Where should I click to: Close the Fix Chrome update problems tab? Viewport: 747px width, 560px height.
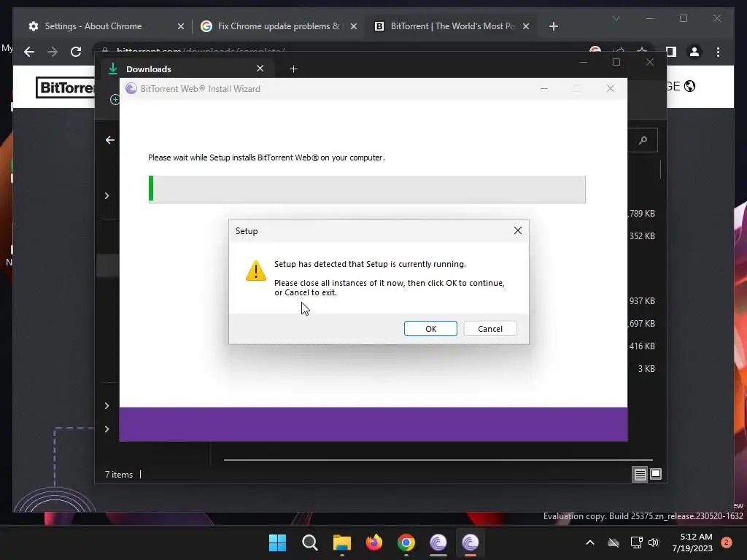click(354, 26)
